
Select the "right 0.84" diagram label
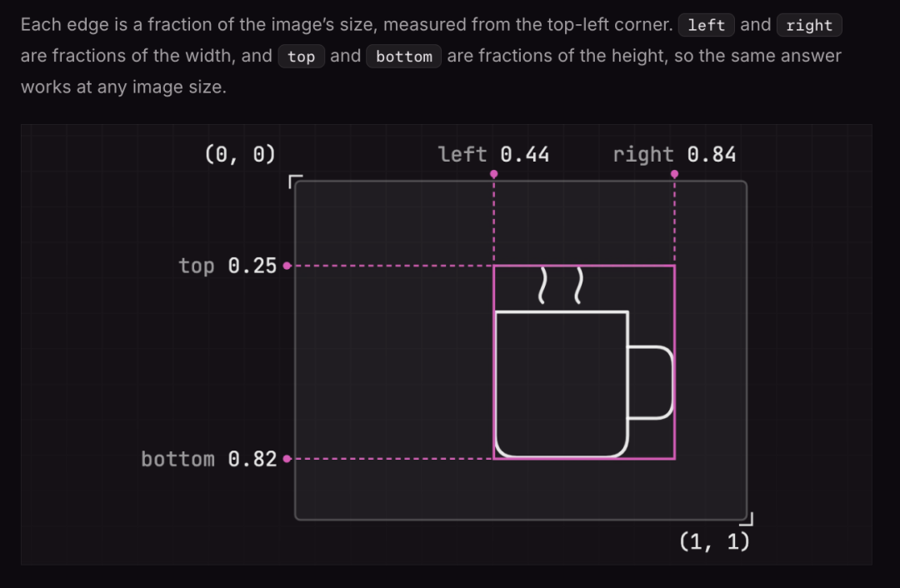click(x=674, y=154)
